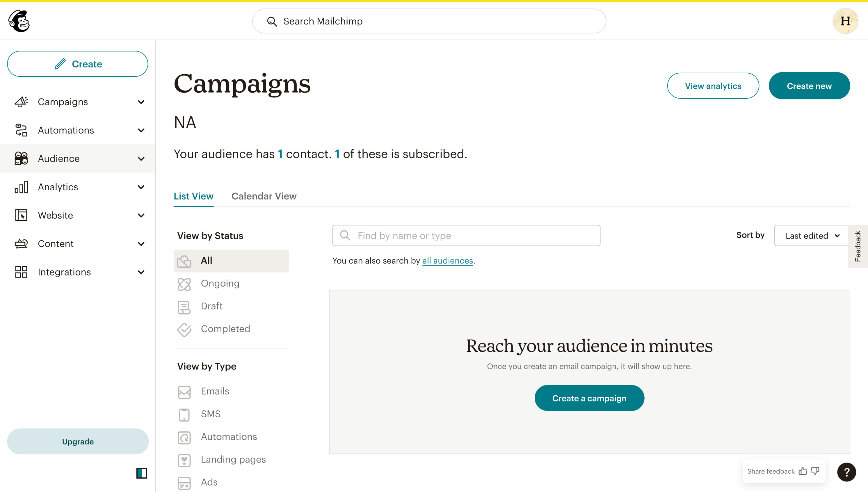This screenshot has width=868, height=492.
Task: Click the Emails envelope icon
Action: [x=184, y=392]
